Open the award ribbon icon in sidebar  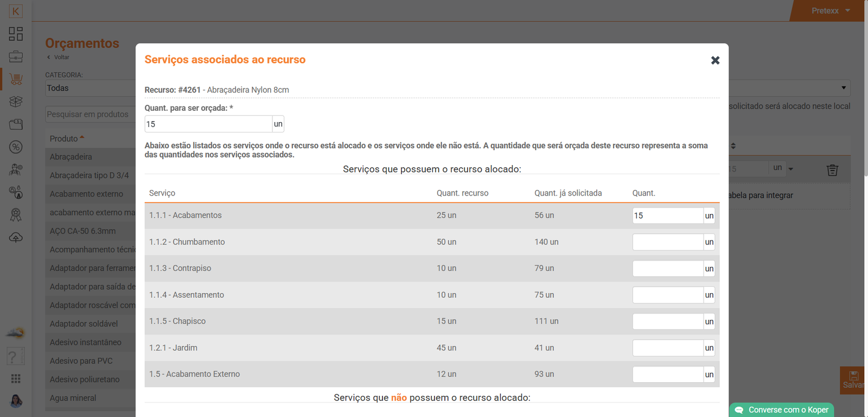tap(16, 215)
